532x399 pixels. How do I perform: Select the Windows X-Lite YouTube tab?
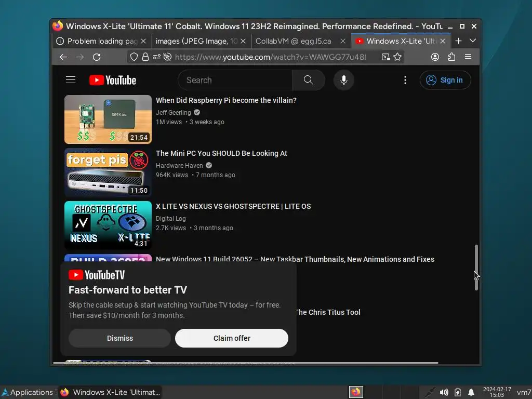(x=401, y=41)
